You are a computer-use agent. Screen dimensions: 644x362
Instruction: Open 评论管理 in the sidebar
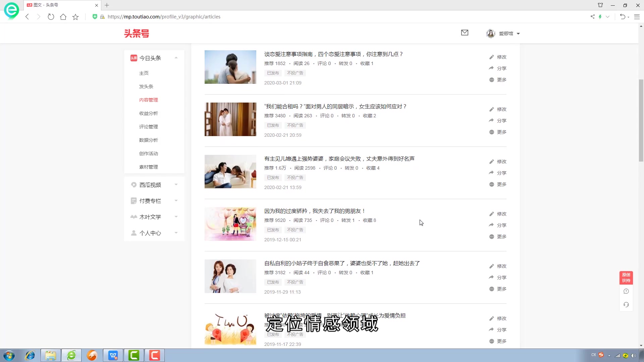coord(149,127)
